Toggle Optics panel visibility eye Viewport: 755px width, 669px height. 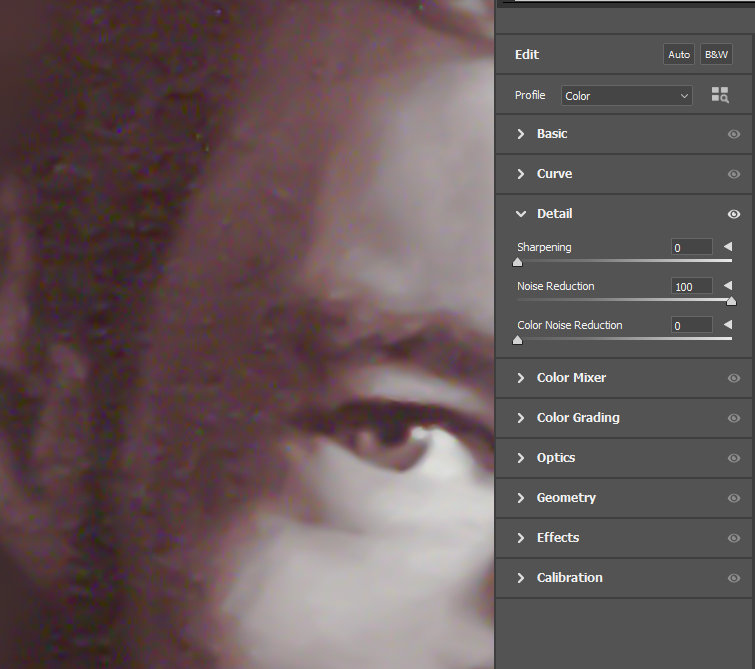734,458
